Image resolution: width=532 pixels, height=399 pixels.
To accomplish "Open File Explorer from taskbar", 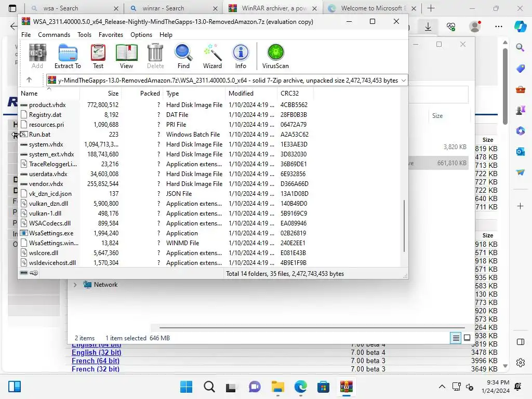I will pos(277,387).
